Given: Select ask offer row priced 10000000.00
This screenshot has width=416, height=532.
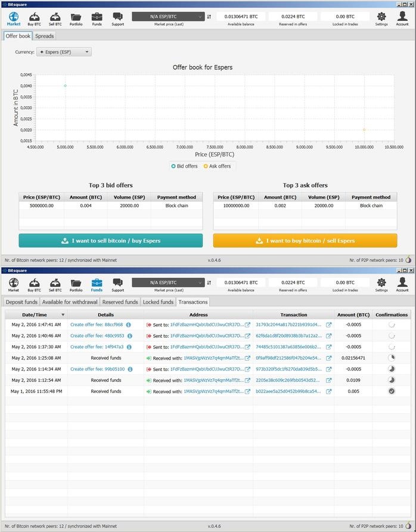Looking at the screenshot, I should (305, 206).
